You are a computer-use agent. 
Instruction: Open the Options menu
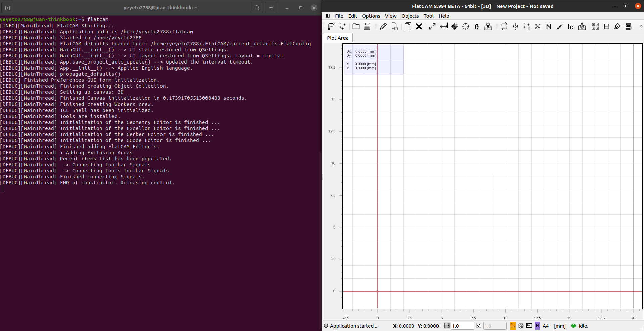(371, 16)
